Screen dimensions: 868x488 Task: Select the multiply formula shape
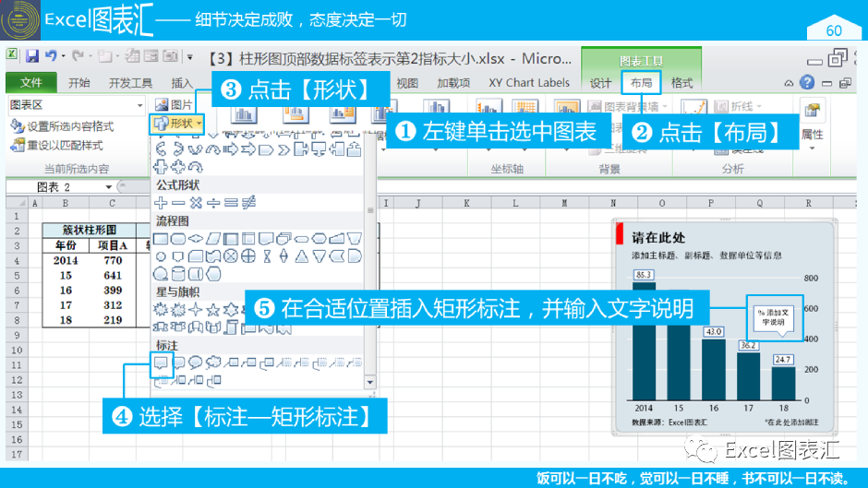(196, 203)
